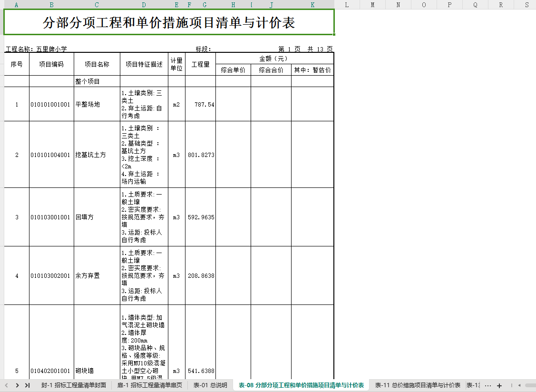Open the 表-01 总说明 sheet tab
This screenshot has width=536, height=392.
point(210,385)
